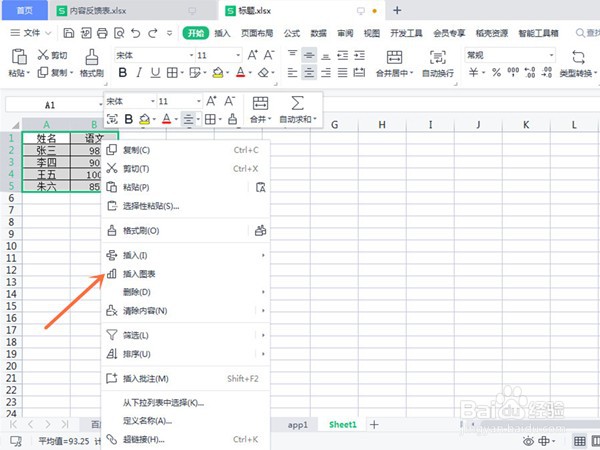Go to the 首页 home tab
Screen dimensions: 600x450
tap(25, 10)
